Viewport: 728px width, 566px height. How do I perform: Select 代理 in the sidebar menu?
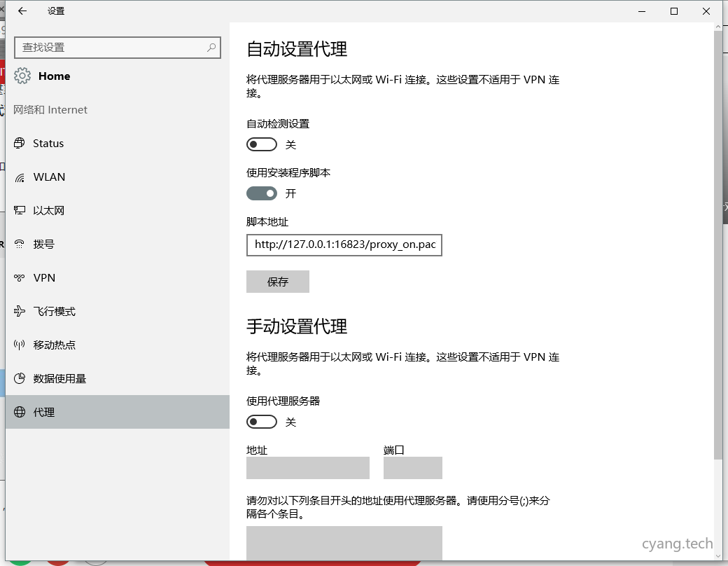coord(45,412)
